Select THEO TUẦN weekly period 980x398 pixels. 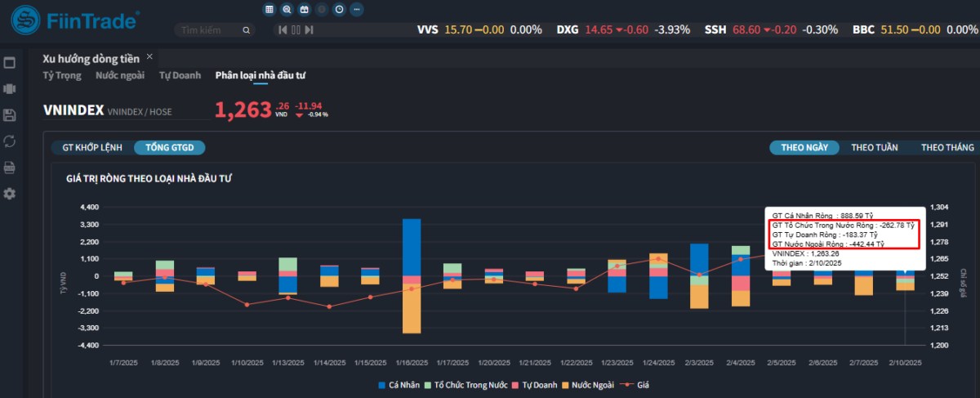pyautogui.click(x=874, y=148)
